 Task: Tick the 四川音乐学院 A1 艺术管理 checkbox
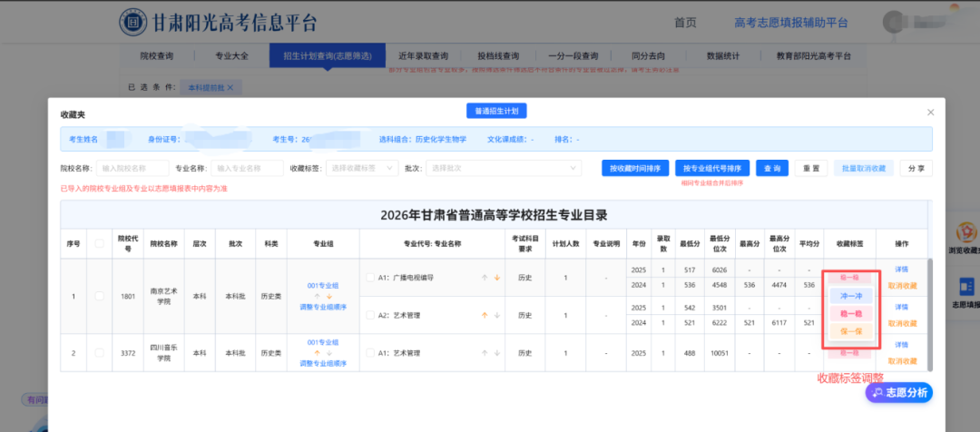pos(370,353)
